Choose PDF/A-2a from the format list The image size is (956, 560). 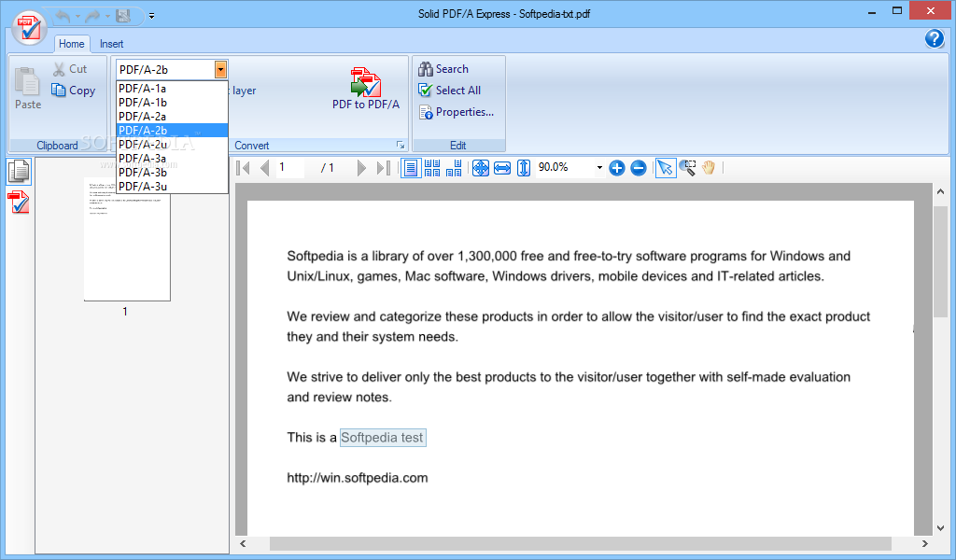click(x=172, y=117)
